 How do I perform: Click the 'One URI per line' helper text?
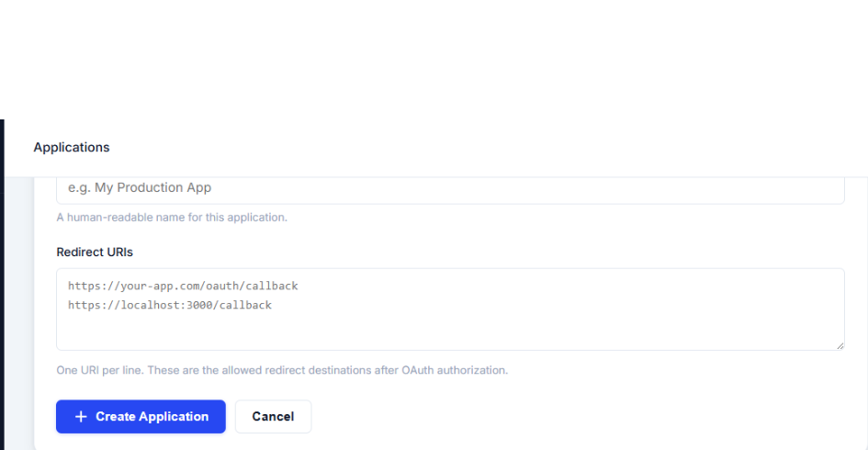tap(282, 370)
